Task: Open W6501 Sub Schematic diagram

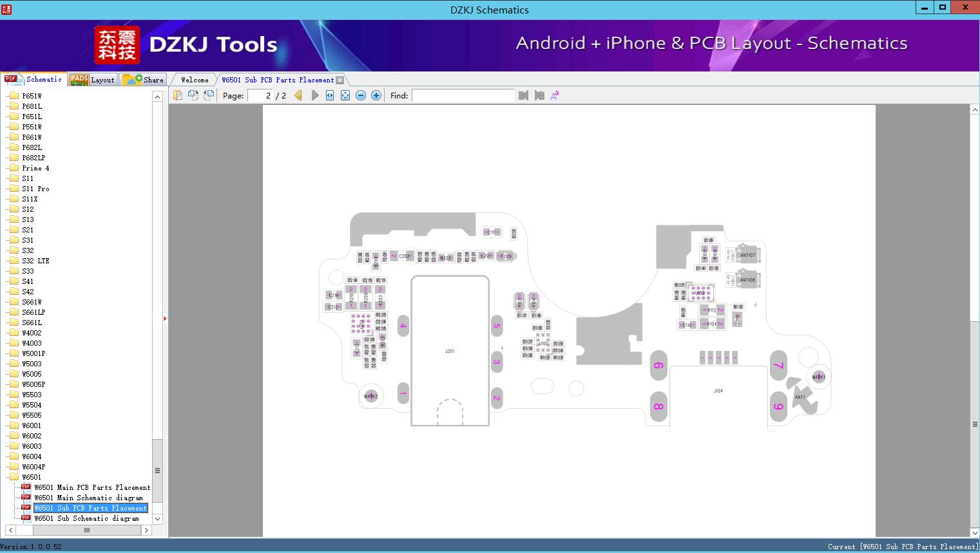Action: pyautogui.click(x=88, y=518)
